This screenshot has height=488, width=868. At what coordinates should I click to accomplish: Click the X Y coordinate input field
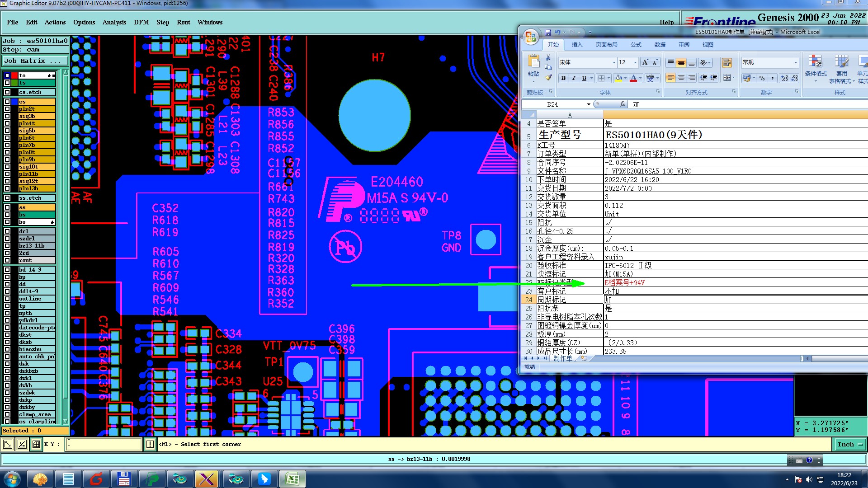[104, 445]
